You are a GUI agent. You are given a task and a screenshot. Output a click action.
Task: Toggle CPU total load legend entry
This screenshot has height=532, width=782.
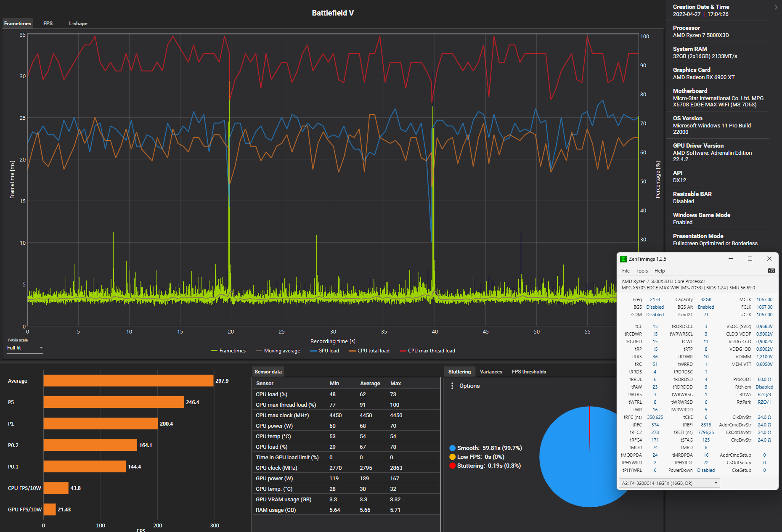click(x=369, y=351)
